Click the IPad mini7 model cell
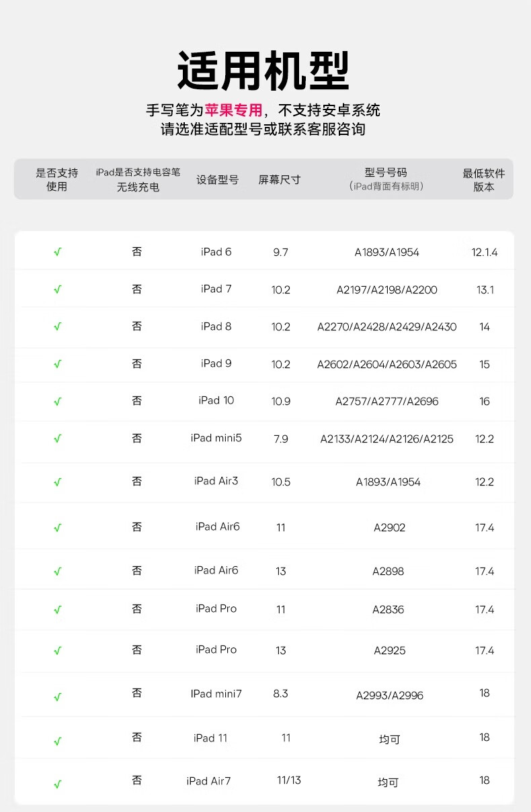 click(216, 694)
